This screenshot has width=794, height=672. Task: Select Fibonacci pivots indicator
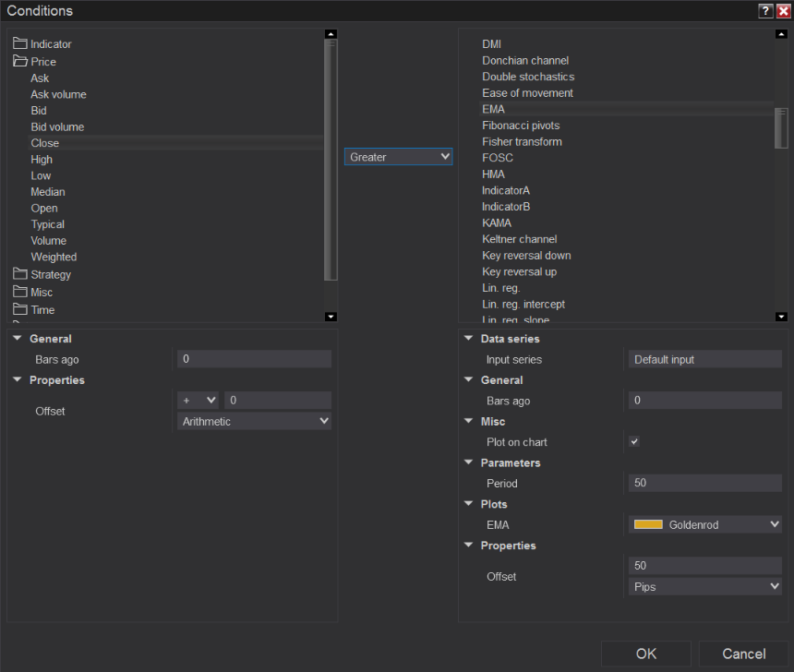[521, 126]
